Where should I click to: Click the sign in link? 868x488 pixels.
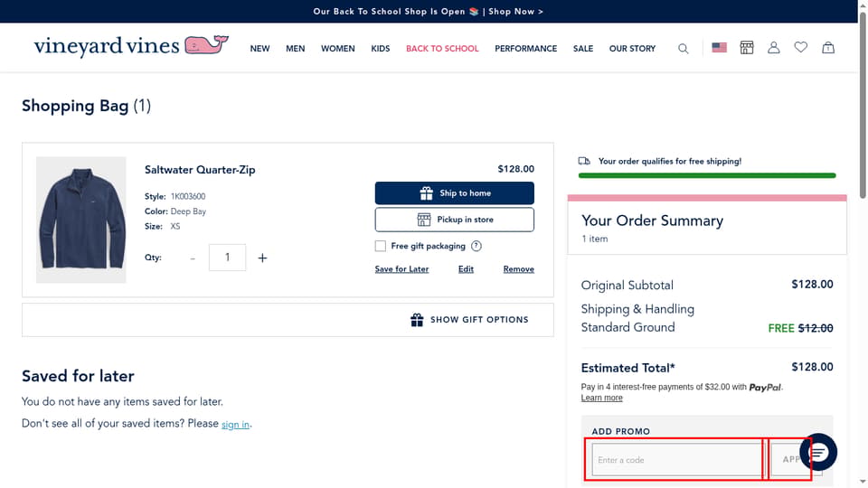(x=235, y=425)
